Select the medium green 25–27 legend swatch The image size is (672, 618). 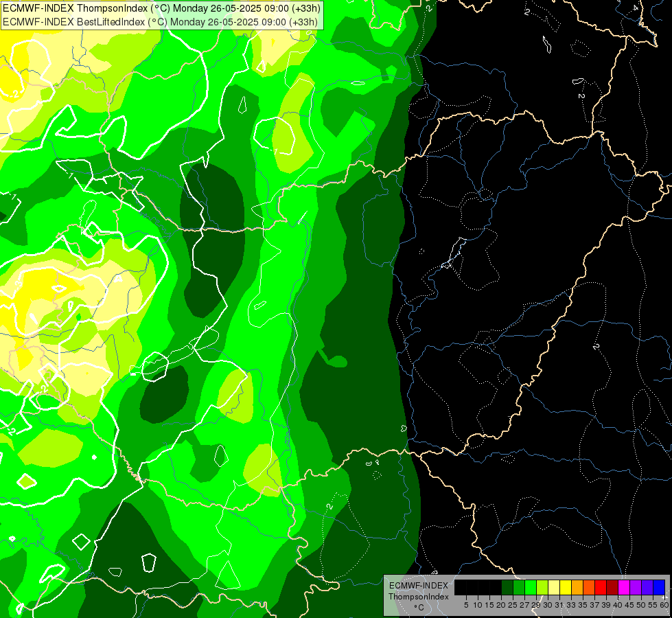pyautogui.click(x=519, y=587)
